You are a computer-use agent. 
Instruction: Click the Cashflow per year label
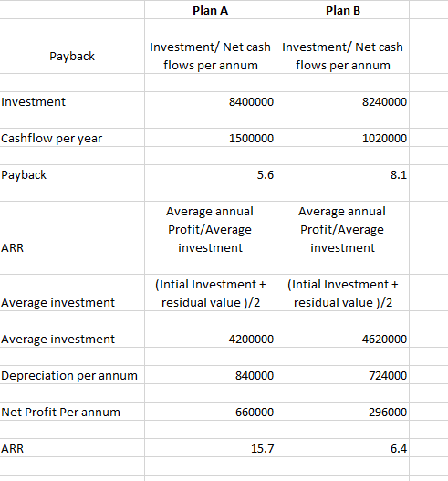pyautogui.click(x=51, y=138)
